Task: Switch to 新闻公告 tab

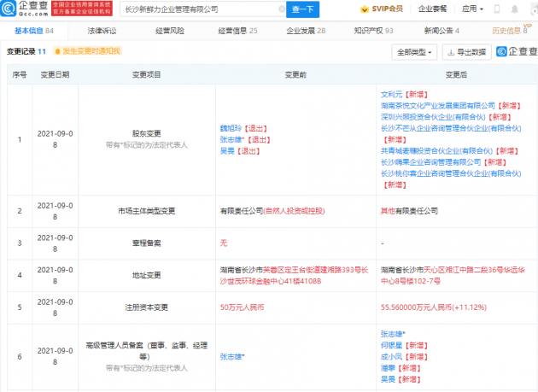Action: tap(442, 31)
